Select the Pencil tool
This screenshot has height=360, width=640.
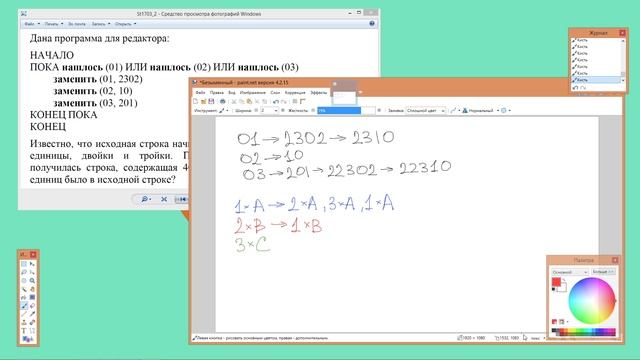24,314
